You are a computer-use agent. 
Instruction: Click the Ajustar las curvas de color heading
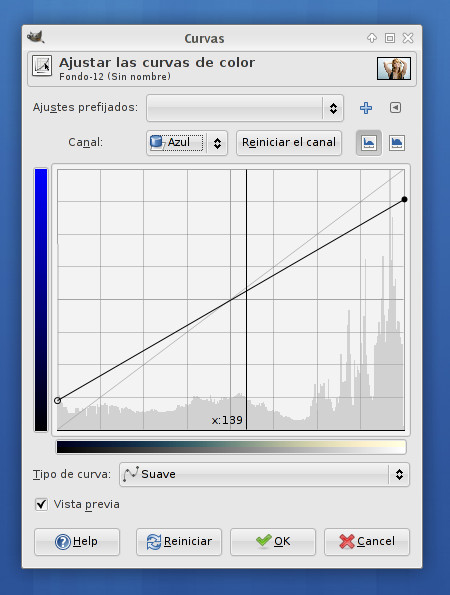[157, 63]
